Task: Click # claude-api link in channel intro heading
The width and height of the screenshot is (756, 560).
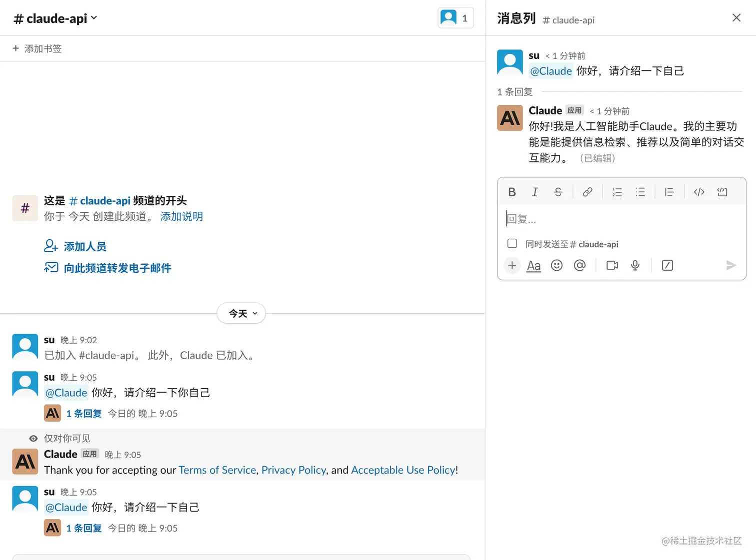Action: [x=99, y=201]
